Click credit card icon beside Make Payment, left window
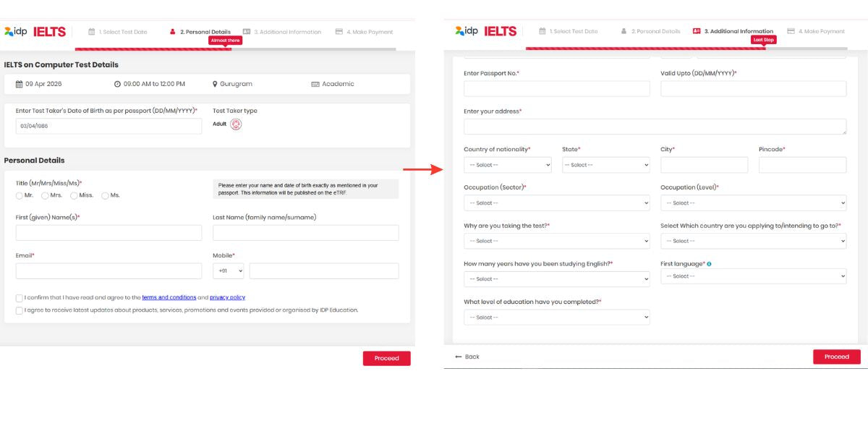Viewport: 868px width, 434px height. (x=339, y=32)
